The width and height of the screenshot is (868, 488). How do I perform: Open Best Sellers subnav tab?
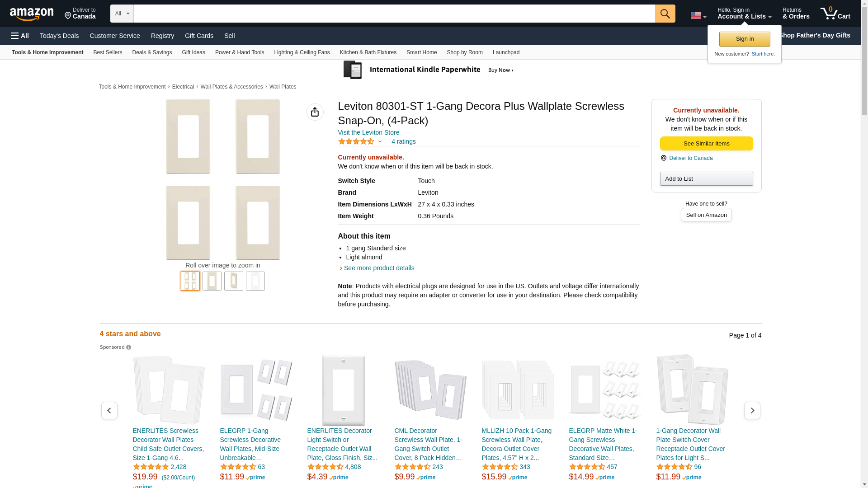[108, 52]
